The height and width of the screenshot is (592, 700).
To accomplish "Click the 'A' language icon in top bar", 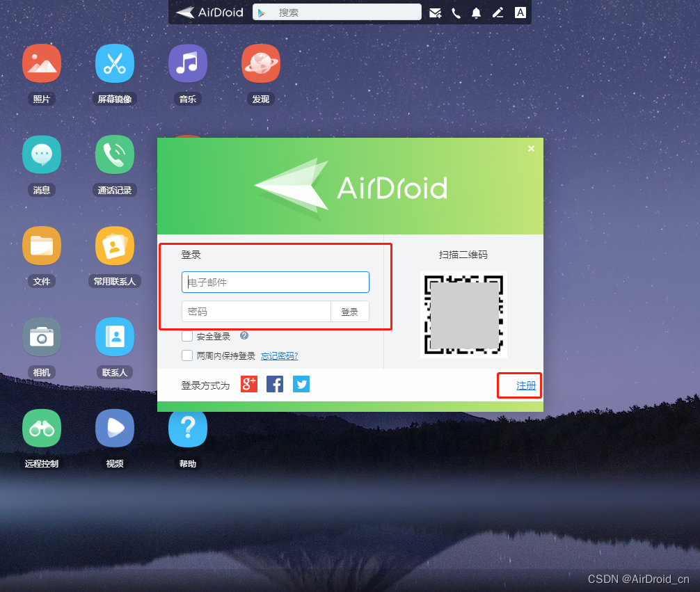I will click(520, 13).
